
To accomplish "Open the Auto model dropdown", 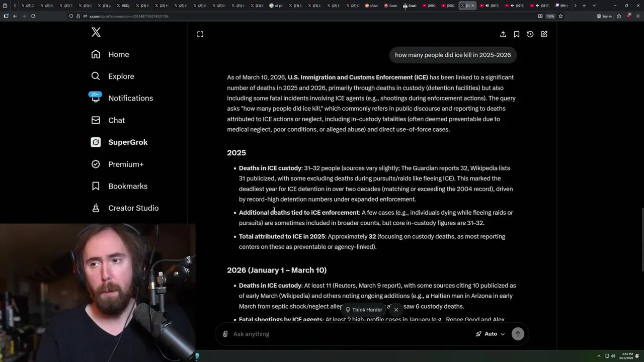I will 490,334.
